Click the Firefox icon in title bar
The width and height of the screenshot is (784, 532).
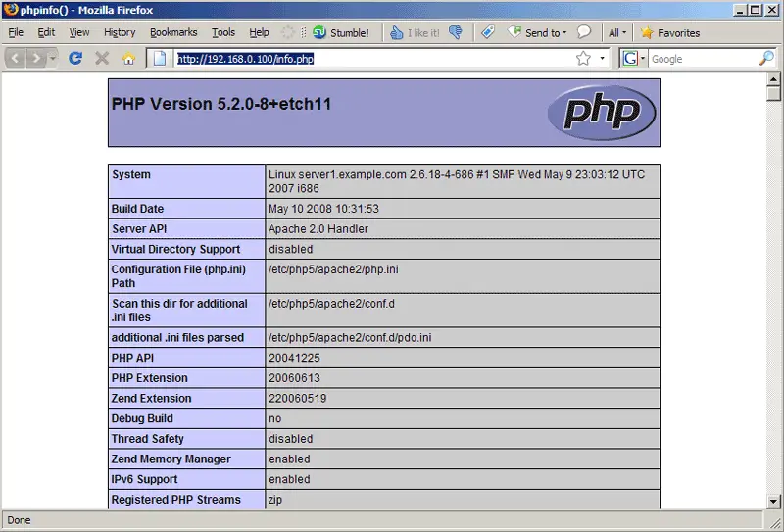pos(10,10)
